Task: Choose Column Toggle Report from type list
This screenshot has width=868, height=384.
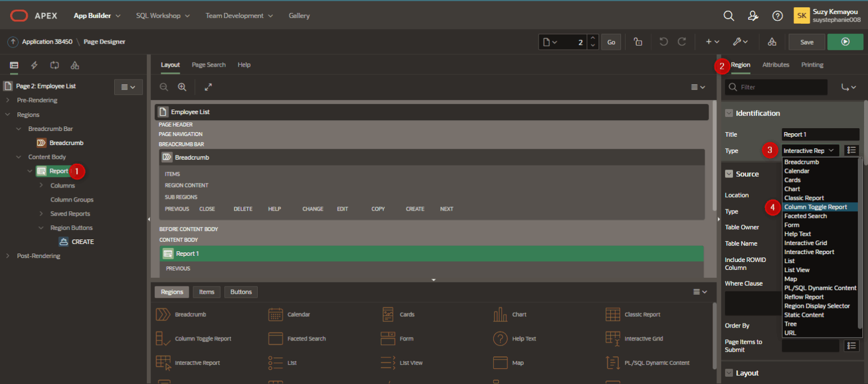Action: click(815, 207)
